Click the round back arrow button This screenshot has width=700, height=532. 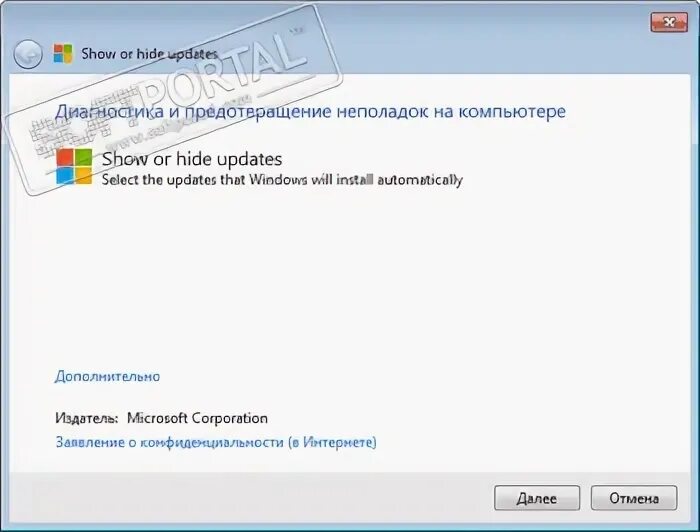[28, 54]
